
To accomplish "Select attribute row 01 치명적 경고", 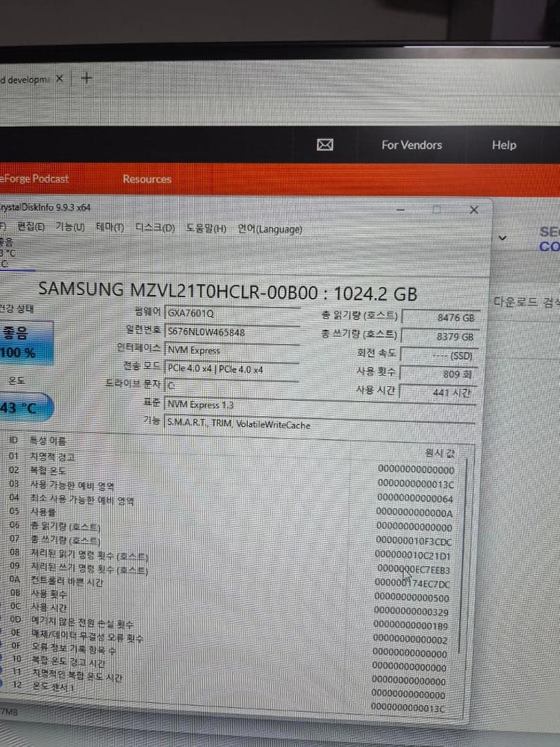I will point(232,462).
